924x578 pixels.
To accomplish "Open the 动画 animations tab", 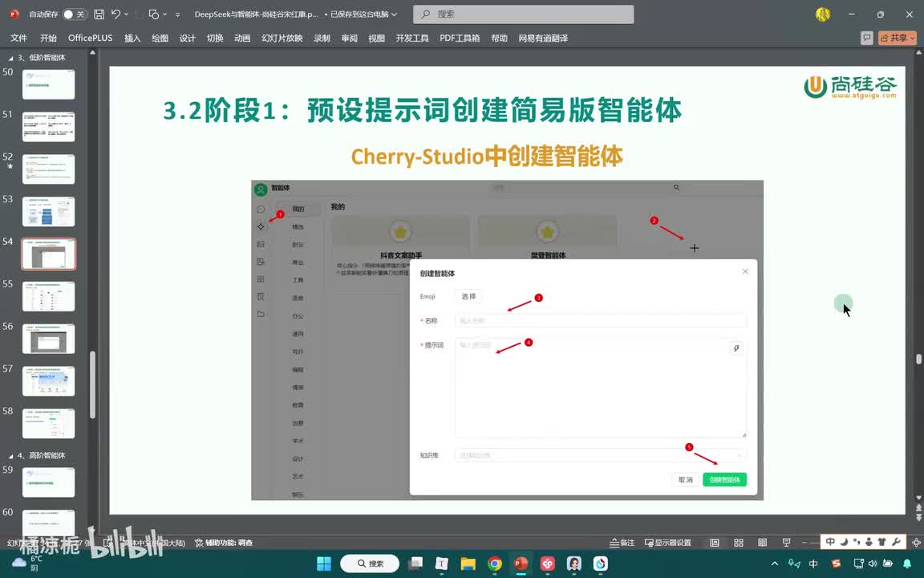I will (242, 38).
